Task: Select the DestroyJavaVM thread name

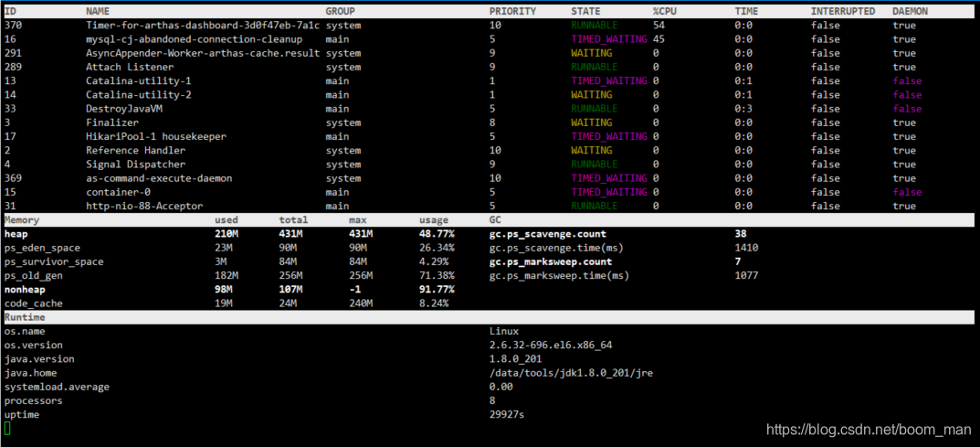Action: 123,109
